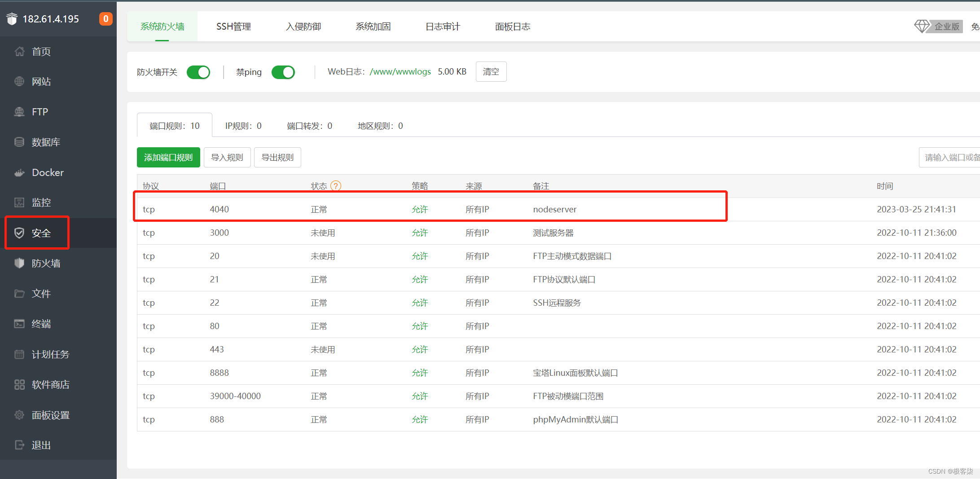Click the port search input field
This screenshot has width=980, height=479.
click(x=949, y=158)
